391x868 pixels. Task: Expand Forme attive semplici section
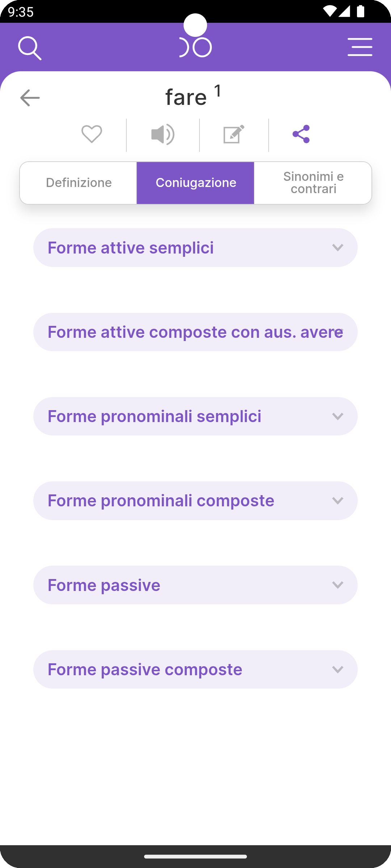pyautogui.click(x=195, y=248)
